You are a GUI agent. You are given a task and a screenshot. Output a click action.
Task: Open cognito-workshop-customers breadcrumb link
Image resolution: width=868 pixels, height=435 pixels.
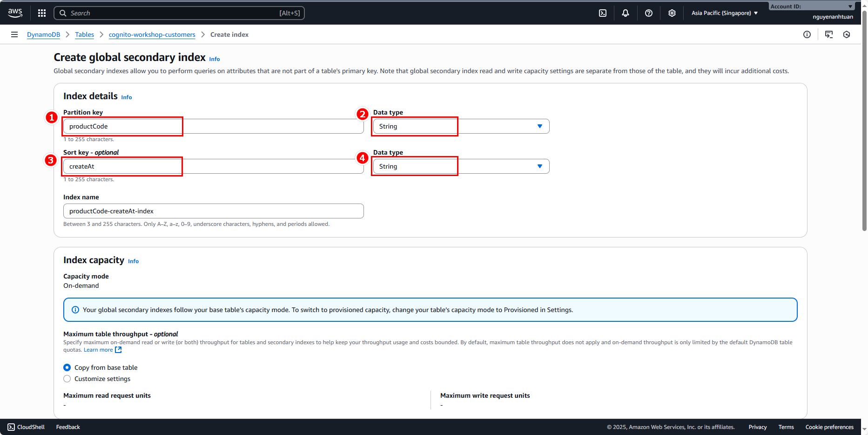point(152,34)
